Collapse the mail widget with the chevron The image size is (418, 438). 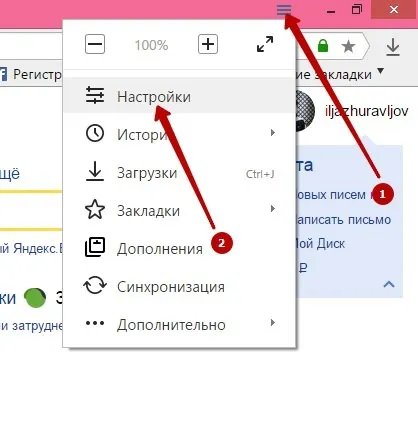point(389,284)
